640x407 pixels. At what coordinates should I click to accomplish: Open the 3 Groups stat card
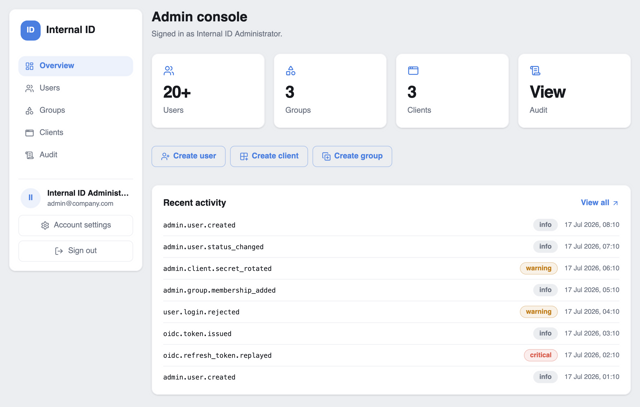click(330, 91)
